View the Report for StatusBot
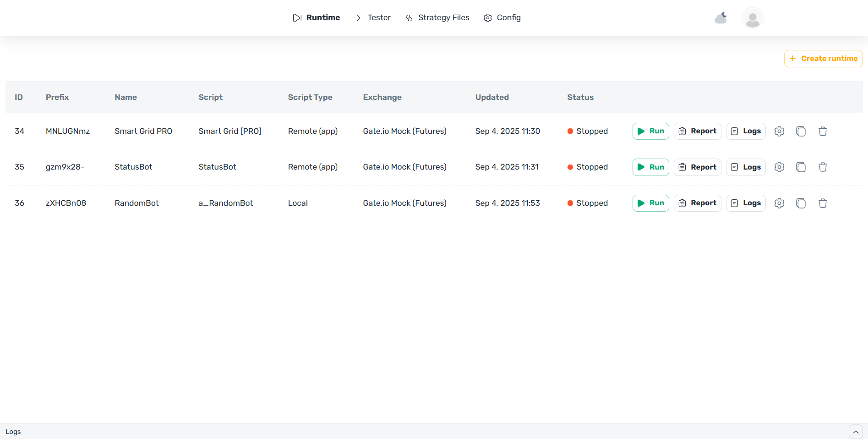The image size is (868, 439). 697,167
